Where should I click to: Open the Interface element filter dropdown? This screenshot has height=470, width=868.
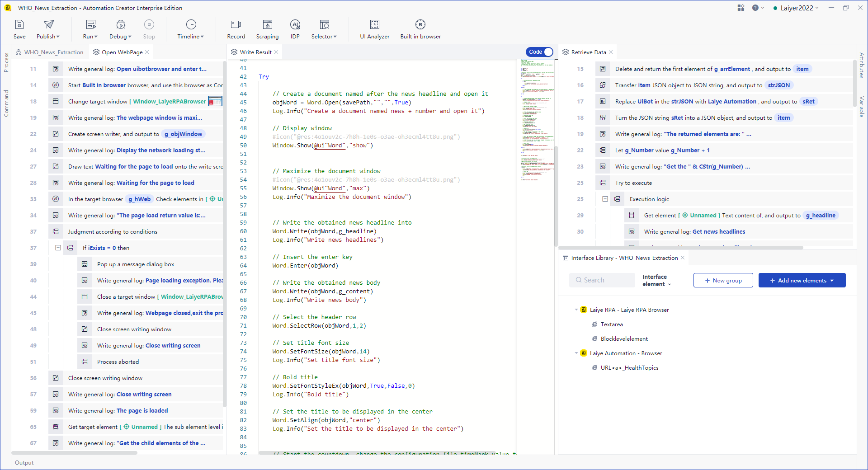click(656, 281)
